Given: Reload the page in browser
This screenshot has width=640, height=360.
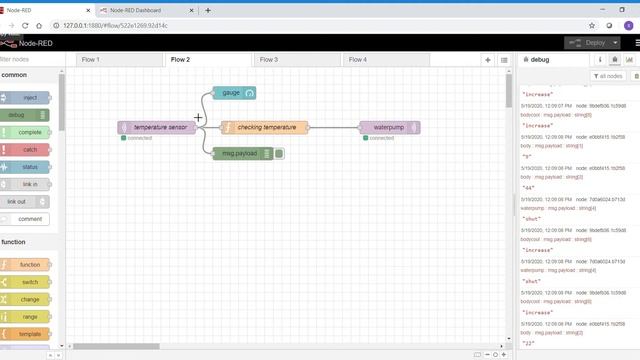Looking at the screenshot, I should pos(25,26).
